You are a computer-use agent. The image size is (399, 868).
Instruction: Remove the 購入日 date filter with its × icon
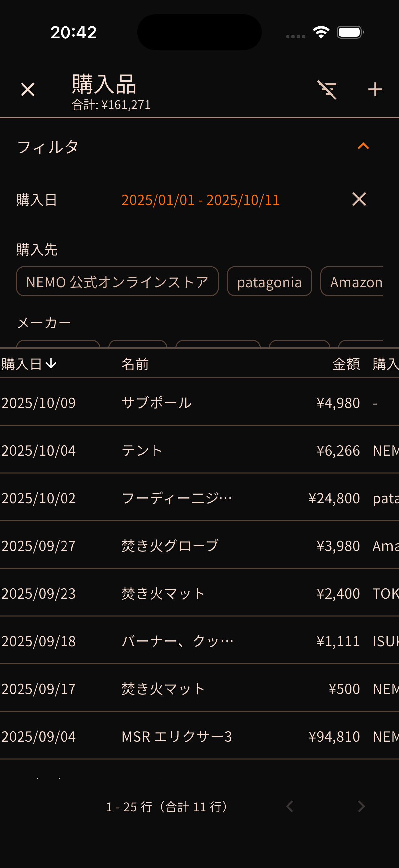coord(358,200)
